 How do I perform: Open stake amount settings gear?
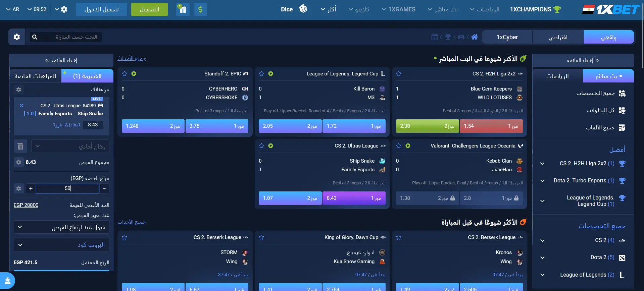click(x=19, y=189)
